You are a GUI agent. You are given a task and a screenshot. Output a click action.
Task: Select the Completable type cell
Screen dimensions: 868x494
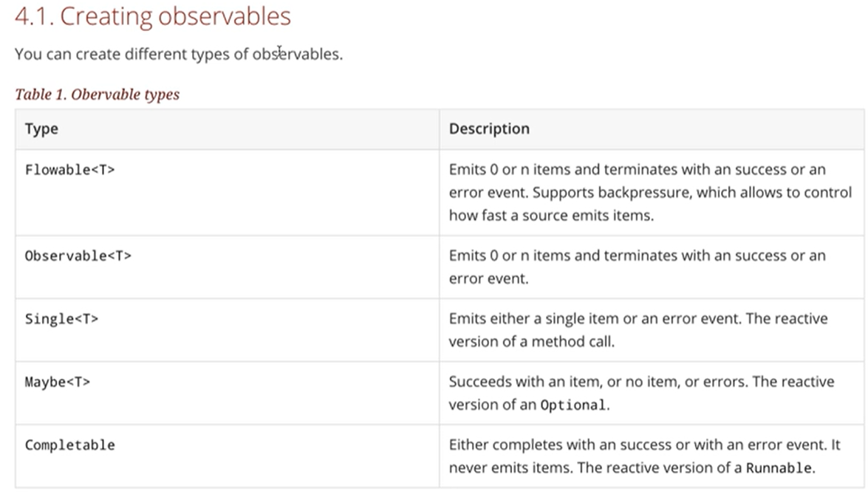tap(69, 445)
